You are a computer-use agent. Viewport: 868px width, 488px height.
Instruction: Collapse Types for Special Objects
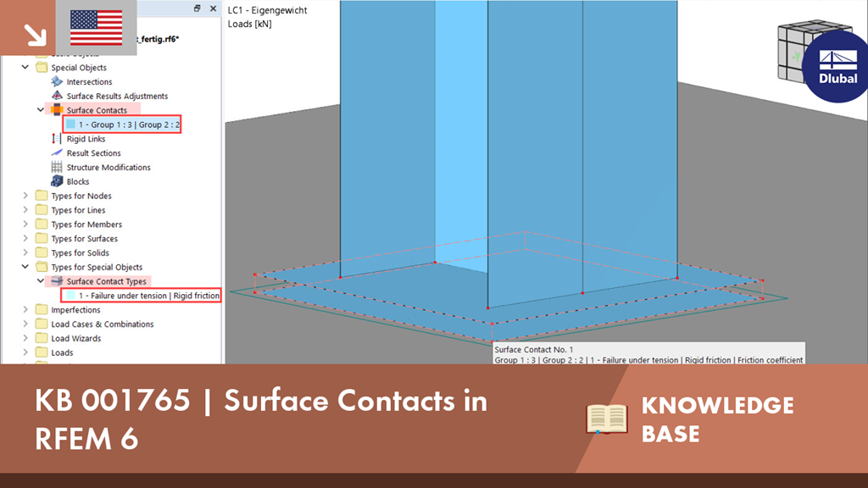pyautogui.click(x=25, y=267)
